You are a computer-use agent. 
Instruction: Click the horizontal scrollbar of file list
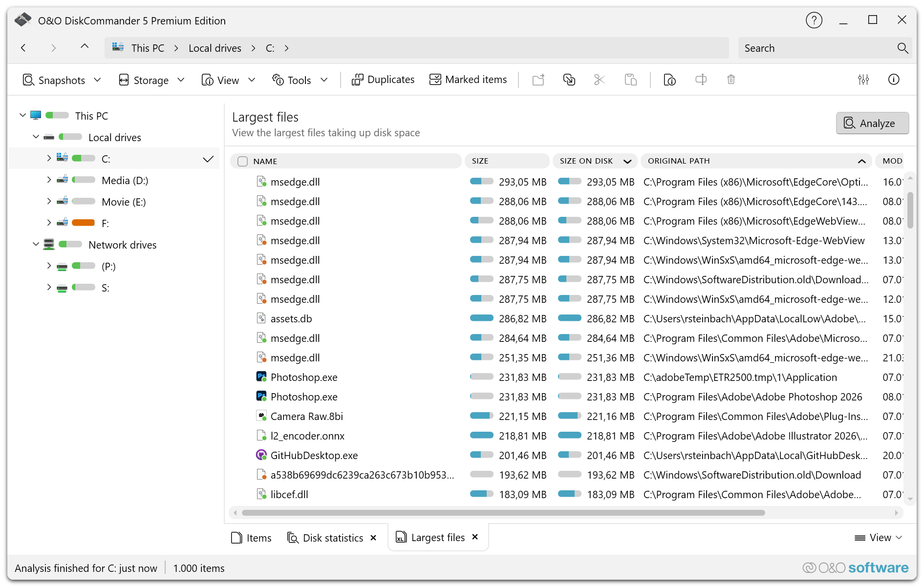(x=503, y=513)
